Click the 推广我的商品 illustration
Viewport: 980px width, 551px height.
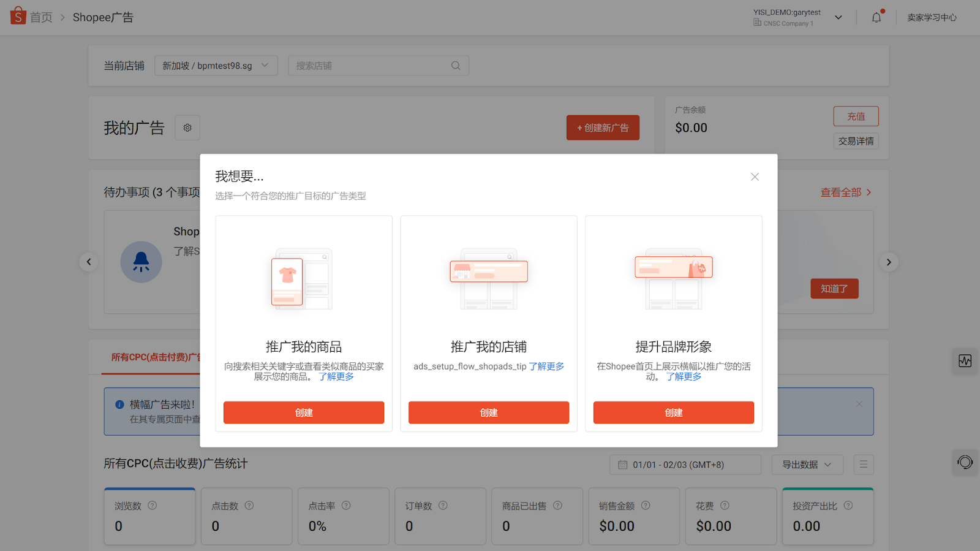(303, 279)
